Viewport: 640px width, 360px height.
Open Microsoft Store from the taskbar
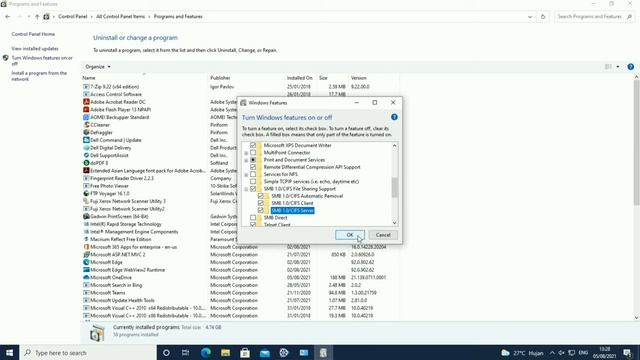click(x=245, y=353)
